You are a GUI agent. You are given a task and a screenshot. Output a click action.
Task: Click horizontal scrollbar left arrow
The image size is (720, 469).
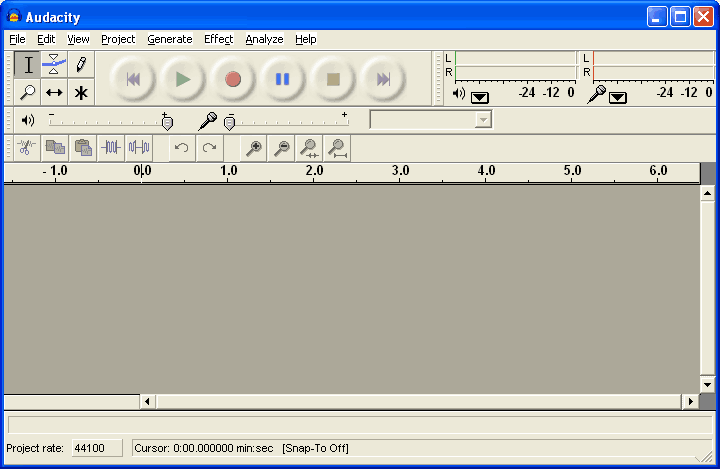coord(147,401)
